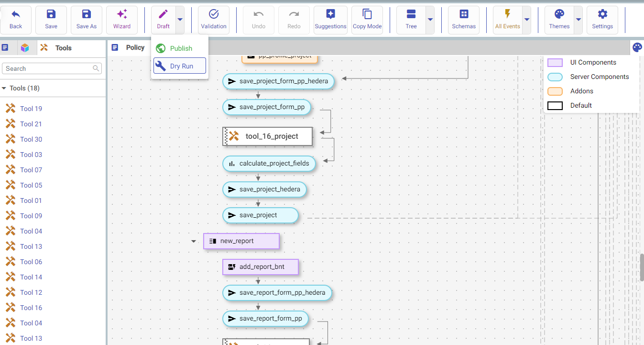Open the Settings gear

(602, 20)
